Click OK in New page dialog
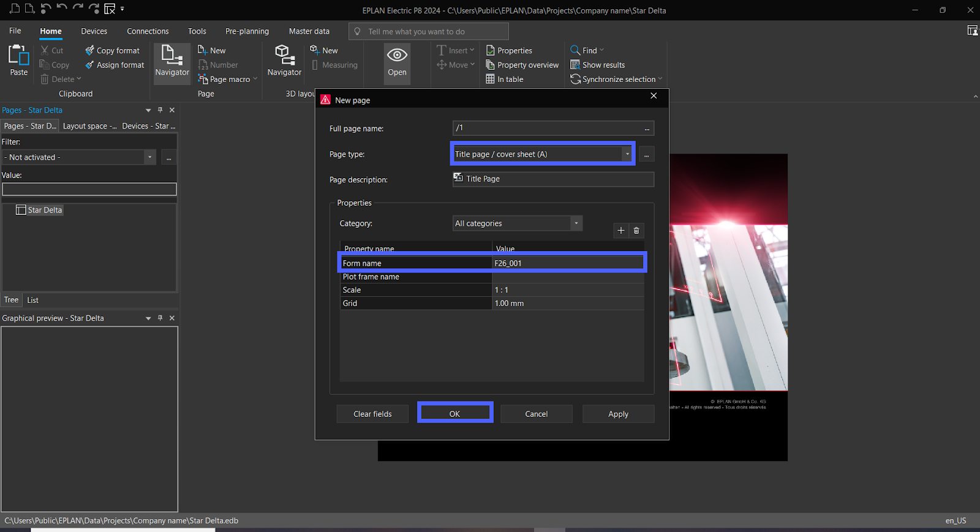This screenshot has height=532, width=980. [454, 414]
